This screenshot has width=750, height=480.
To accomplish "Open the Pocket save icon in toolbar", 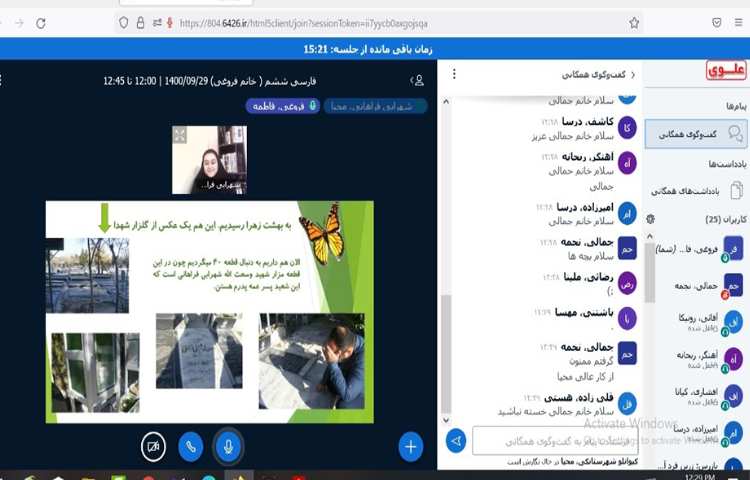I will click(x=716, y=22).
